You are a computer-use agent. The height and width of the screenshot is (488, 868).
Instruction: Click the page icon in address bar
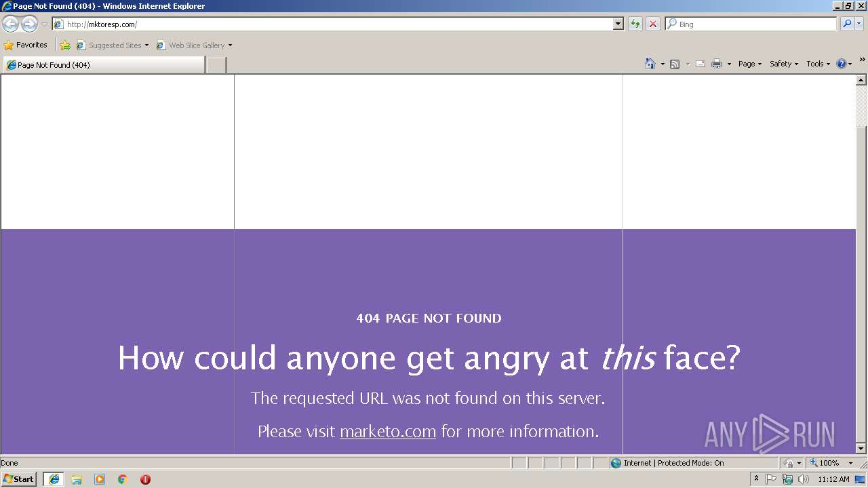pyautogui.click(x=58, y=24)
